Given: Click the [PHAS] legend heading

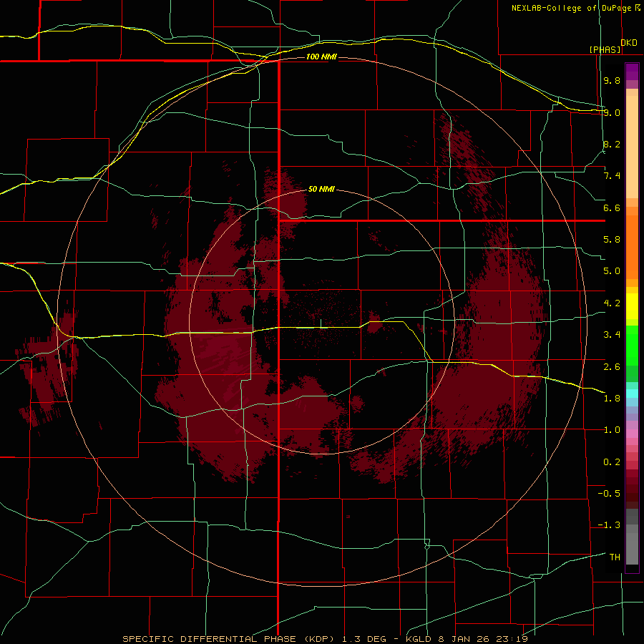Looking at the screenshot, I should (x=605, y=49).
